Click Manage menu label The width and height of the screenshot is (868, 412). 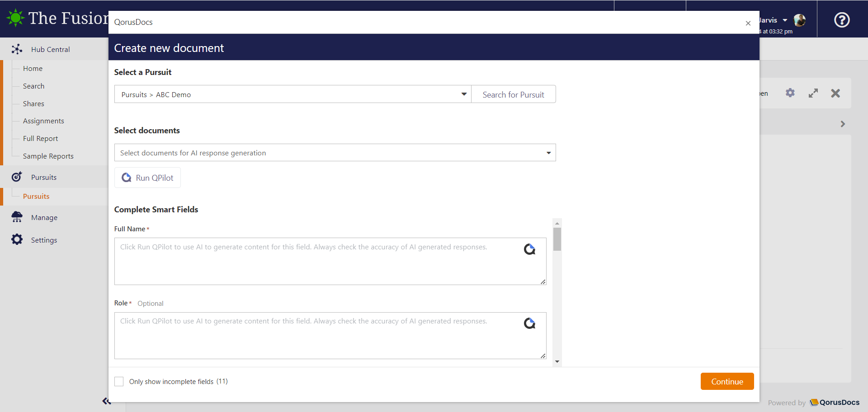tap(44, 217)
